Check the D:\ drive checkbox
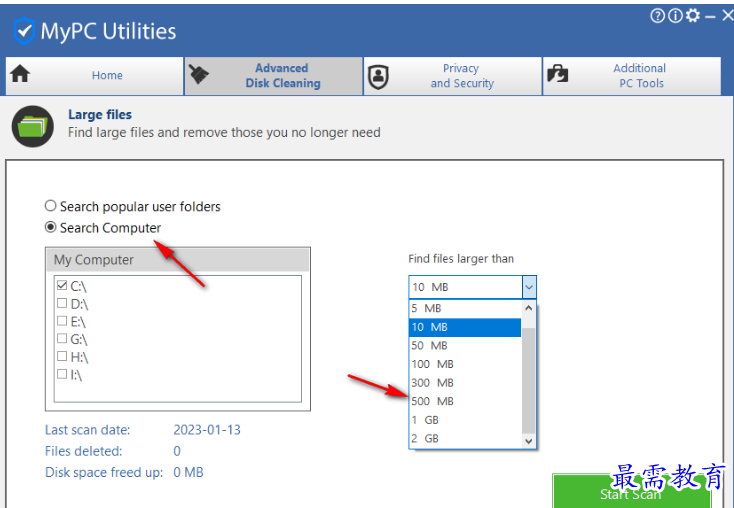734x508 pixels. click(x=62, y=303)
